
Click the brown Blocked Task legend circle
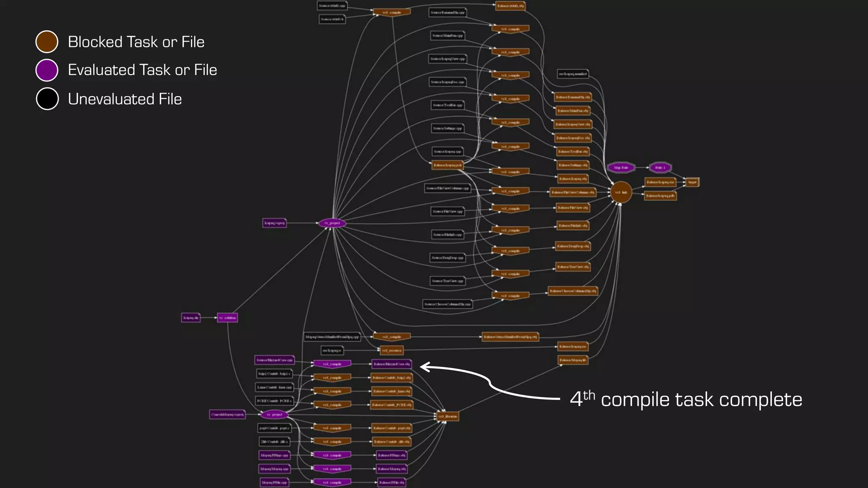[x=47, y=42]
